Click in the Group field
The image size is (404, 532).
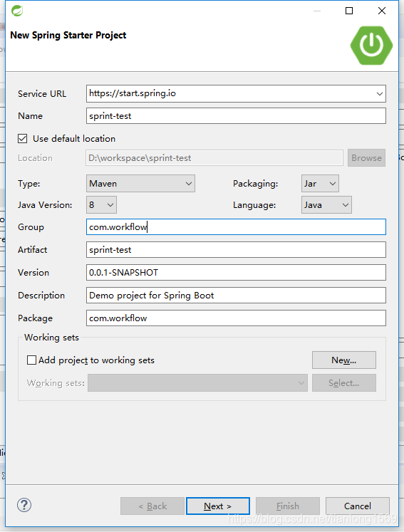tap(236, 226)
